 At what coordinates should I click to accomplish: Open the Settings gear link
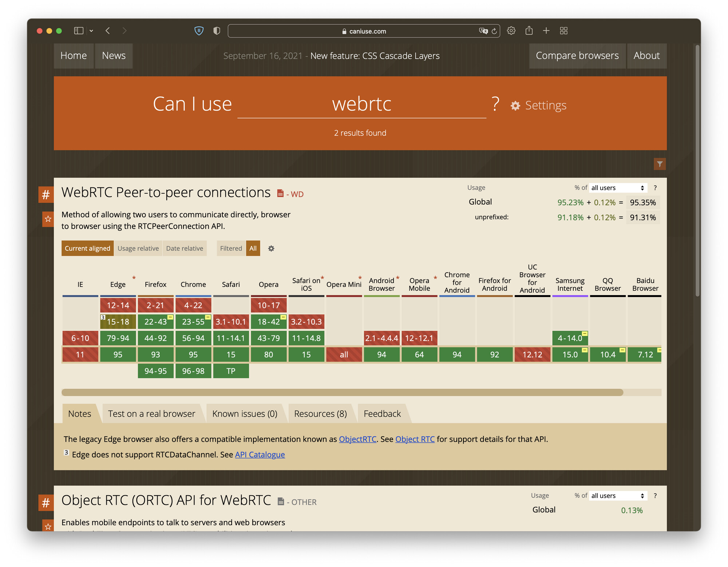538,106
